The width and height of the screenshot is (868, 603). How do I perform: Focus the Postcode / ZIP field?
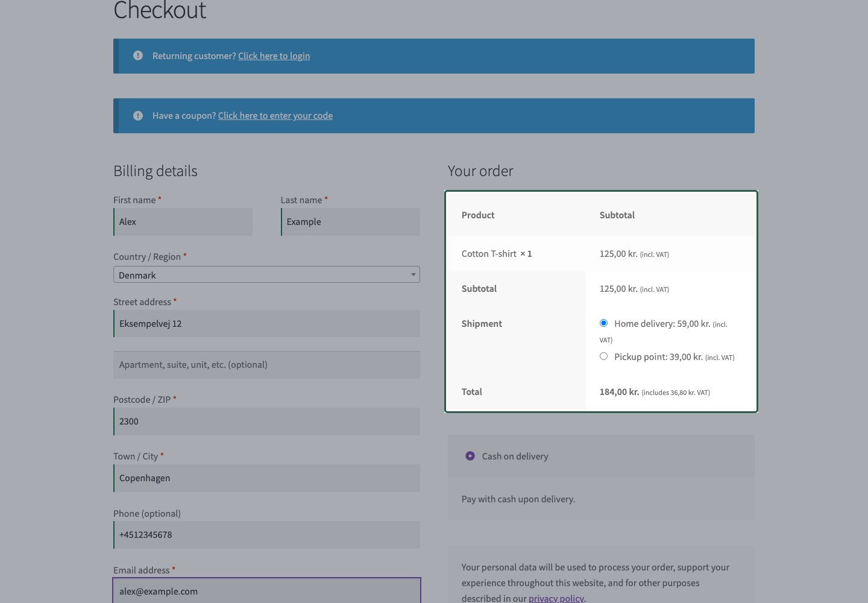coord(266,421)
